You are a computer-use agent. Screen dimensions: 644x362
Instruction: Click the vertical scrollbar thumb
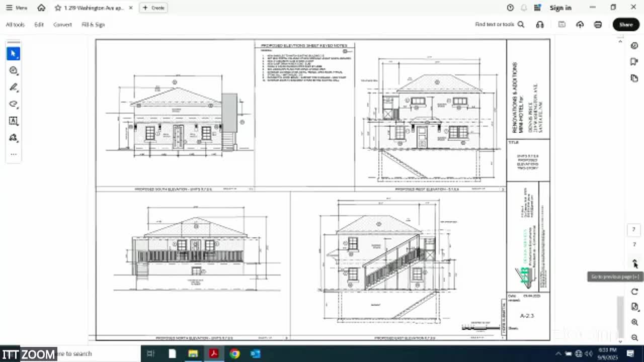(x=620, y=318)
